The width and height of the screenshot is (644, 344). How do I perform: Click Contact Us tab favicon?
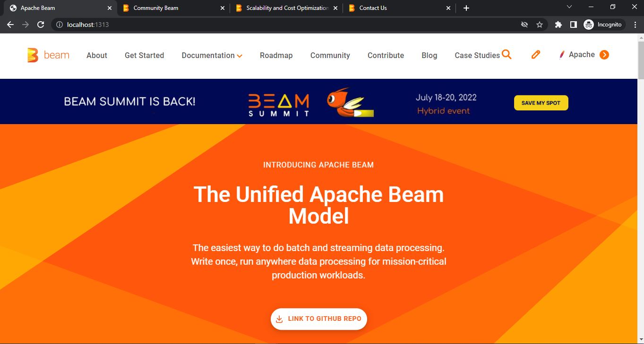tap(352, 8)
